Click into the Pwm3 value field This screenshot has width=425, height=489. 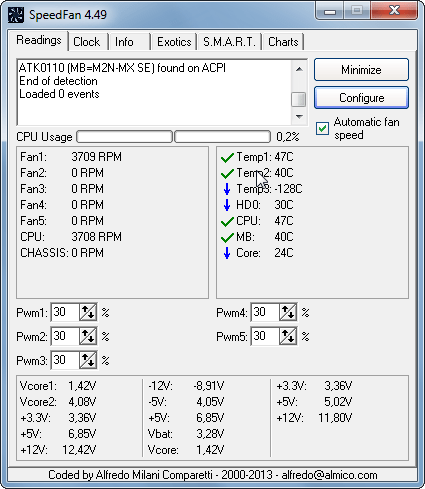point(65,360)
